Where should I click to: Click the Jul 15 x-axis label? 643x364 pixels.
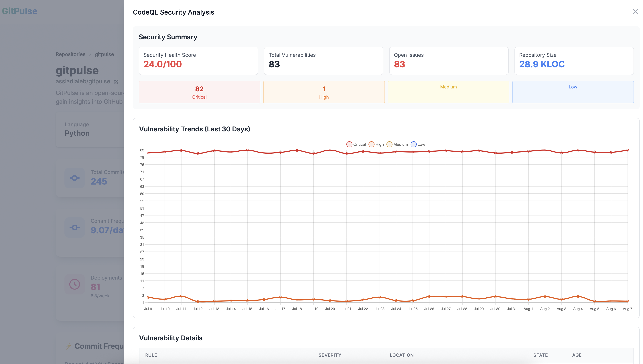tap(247, 309)
